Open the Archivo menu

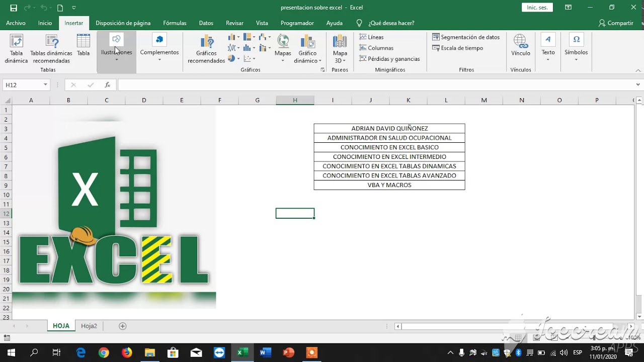pyautogui.click(x=16, y=23)
